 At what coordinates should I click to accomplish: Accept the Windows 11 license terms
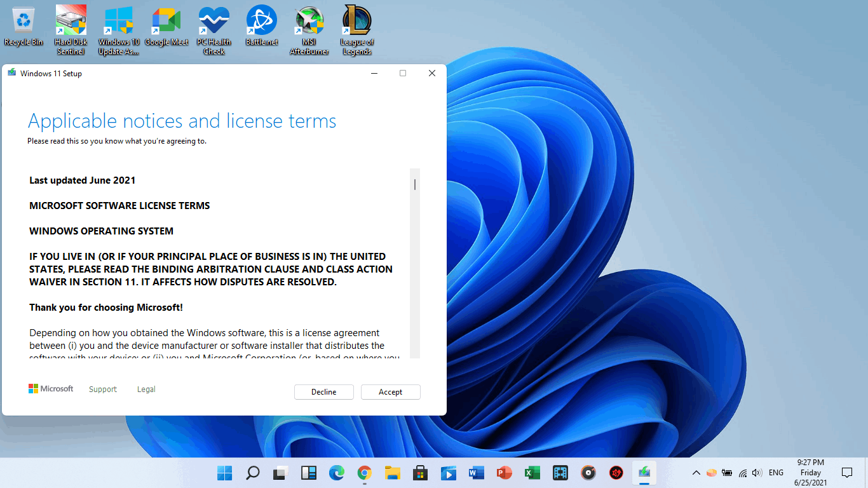tap(390, 392)
